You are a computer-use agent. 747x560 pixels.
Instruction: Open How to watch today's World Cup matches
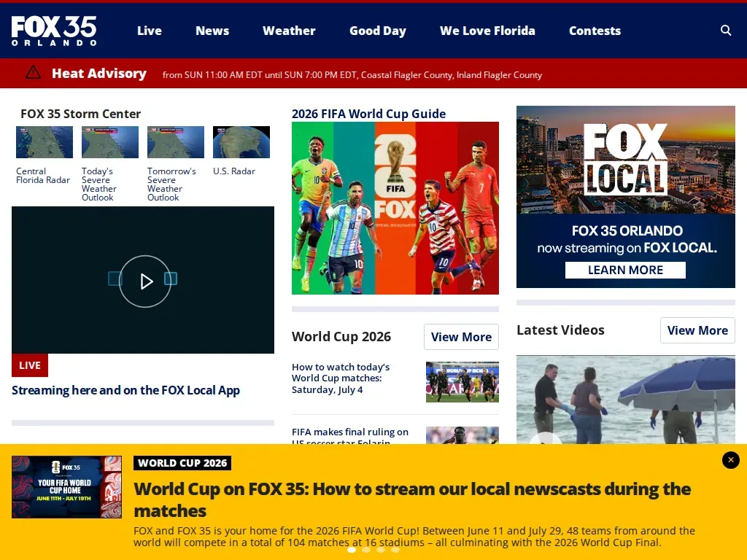341,378
